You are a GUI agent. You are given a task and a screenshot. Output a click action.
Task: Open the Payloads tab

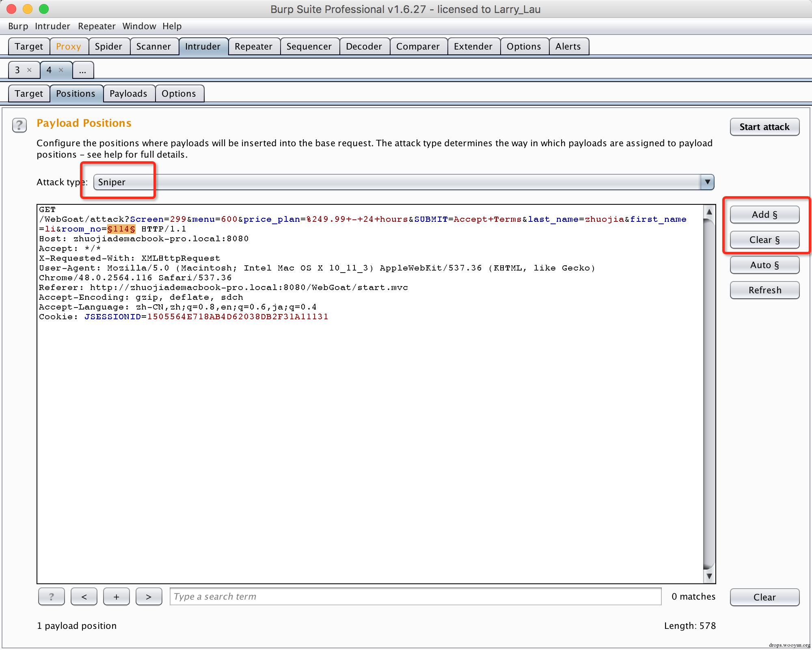(x=128, y=93)
